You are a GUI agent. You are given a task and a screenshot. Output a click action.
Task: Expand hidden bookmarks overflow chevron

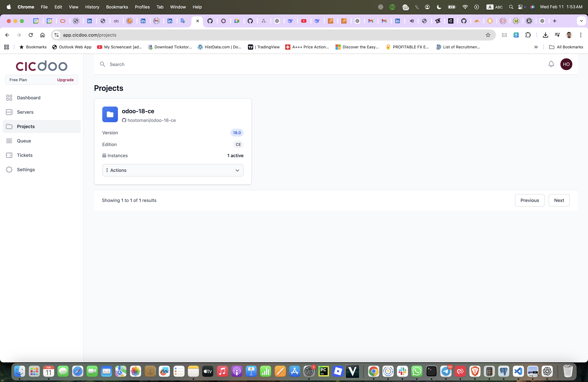(x=536, y=47)
